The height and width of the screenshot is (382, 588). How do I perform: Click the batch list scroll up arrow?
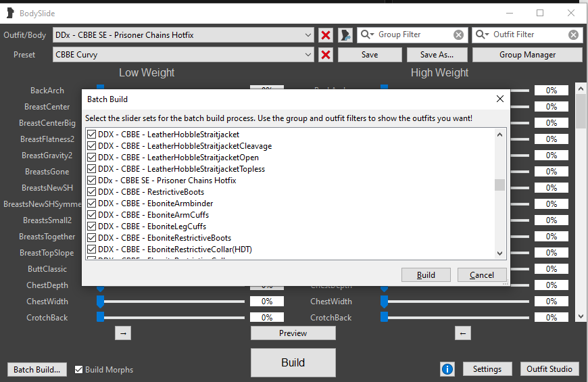[x=499, y=135]
